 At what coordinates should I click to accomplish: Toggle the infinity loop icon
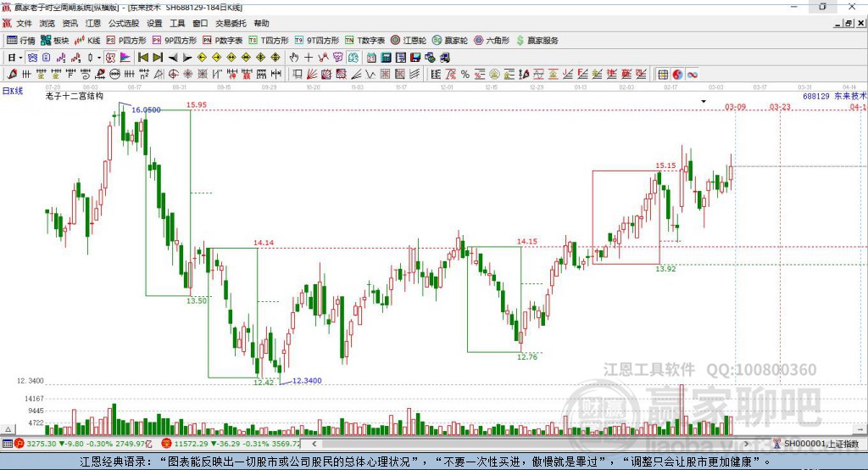tap(693, 75)
